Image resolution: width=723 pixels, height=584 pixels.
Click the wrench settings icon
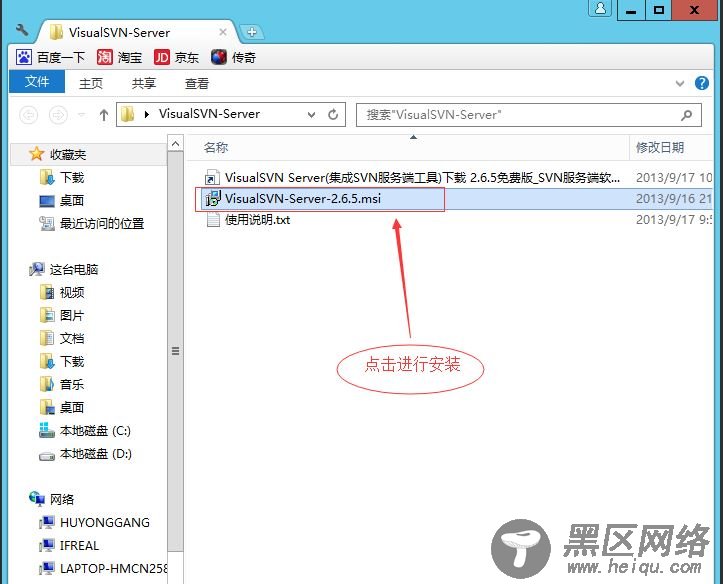(22, 31)
